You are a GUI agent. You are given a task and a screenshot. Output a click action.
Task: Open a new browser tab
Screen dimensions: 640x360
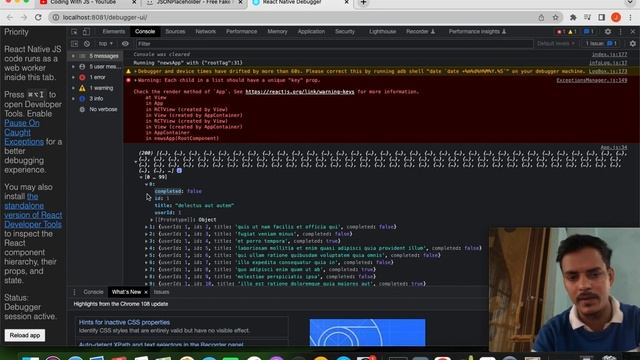(363, 3)
